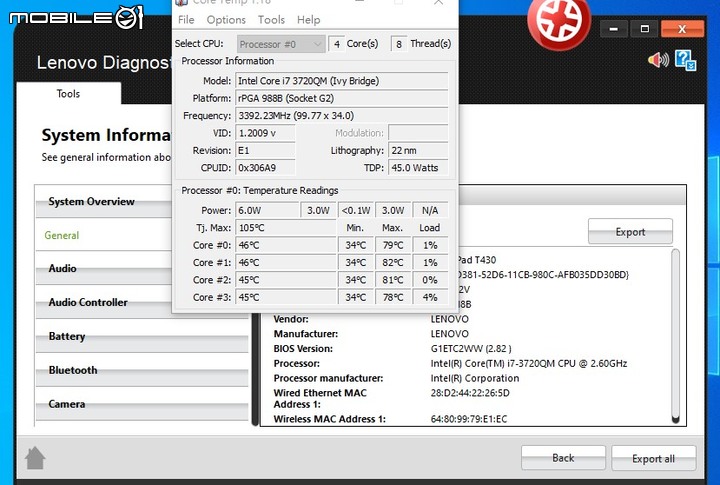Click Core #2 max temperature 81°C
This screenshot has height=485, width=720.
[x=393, y=280]
